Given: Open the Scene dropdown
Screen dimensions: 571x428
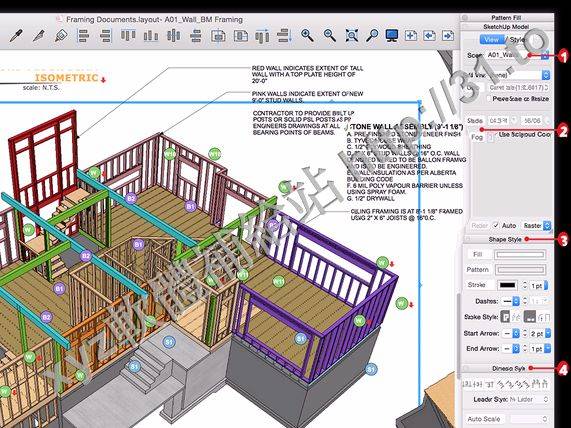Looking at the screenshot, I should 517,55.
